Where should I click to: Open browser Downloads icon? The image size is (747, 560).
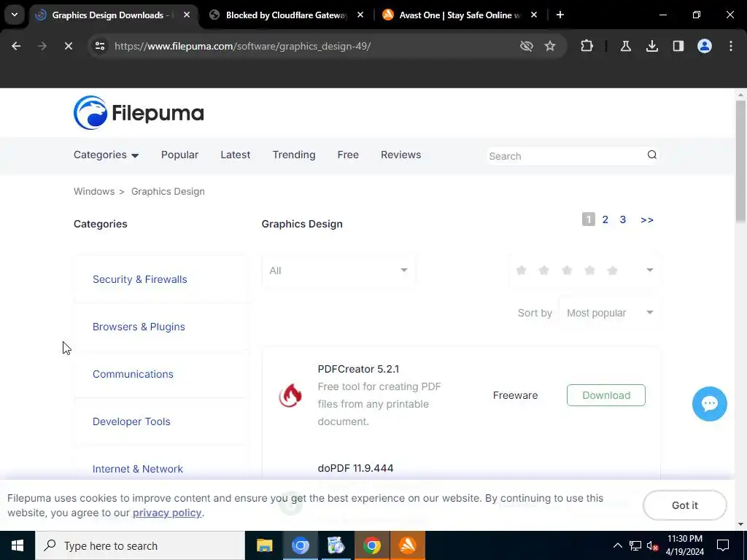pos(651,46)
